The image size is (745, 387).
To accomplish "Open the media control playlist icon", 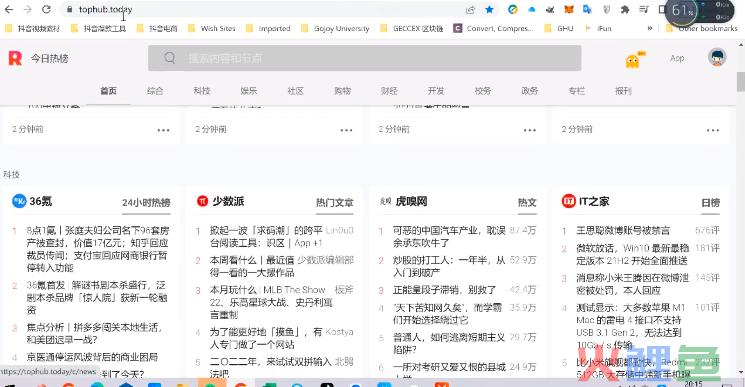I will [x=644, y=9].
